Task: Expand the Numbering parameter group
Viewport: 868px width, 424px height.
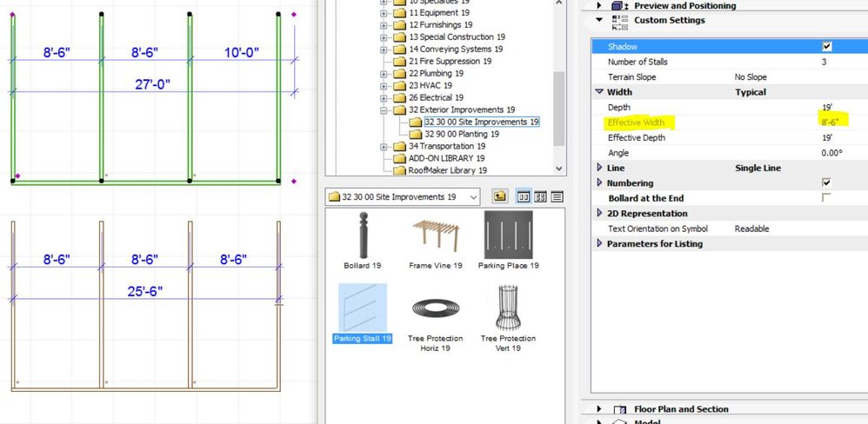Action: pos(599,182)
